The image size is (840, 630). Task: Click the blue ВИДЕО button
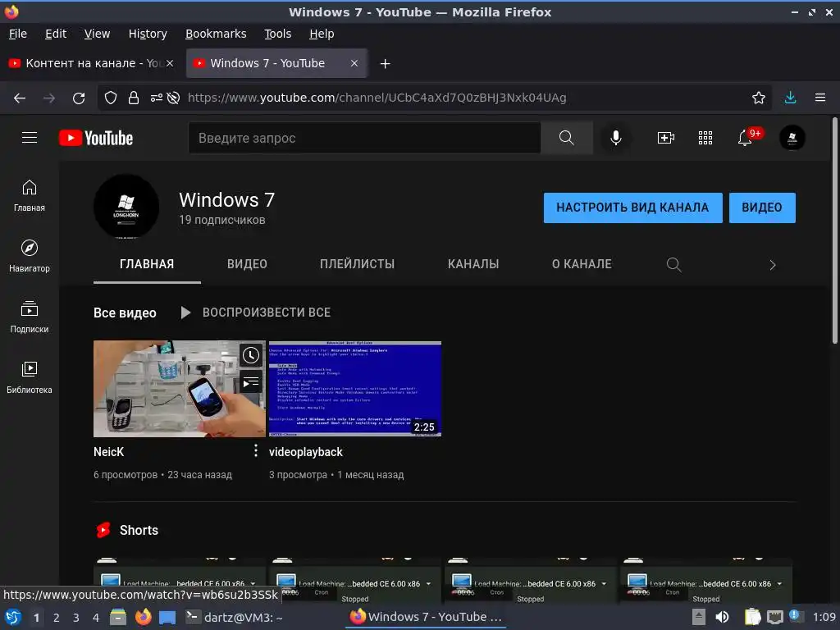coord(762,208)
